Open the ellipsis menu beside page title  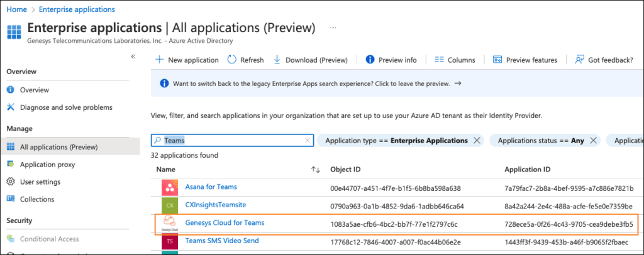(333, 29)
